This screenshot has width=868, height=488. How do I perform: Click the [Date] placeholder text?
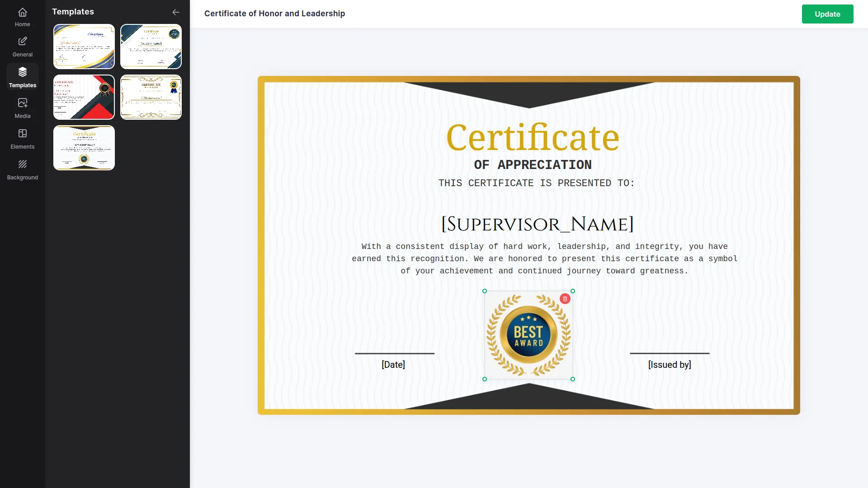tap(393, 364)
